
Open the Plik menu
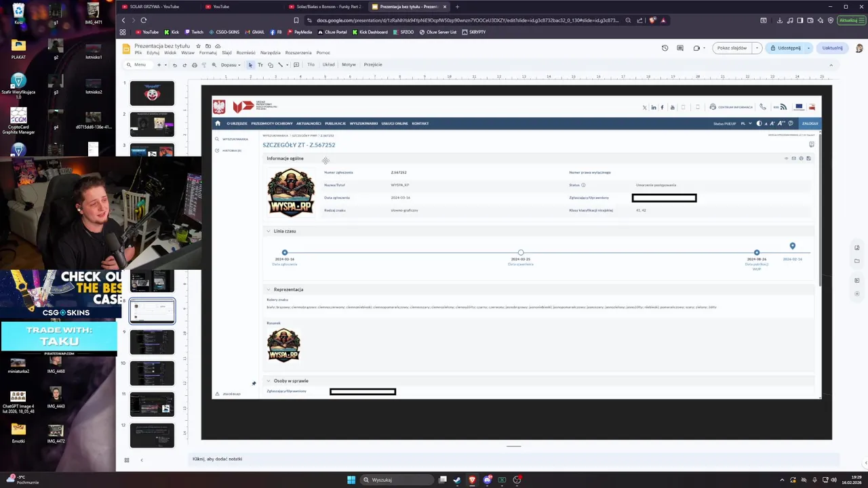138,53
